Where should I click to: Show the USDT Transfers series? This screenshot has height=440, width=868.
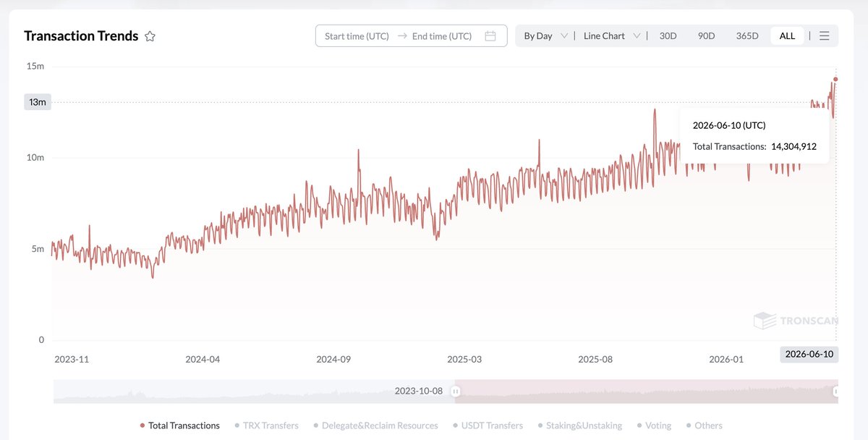pos(488,426)
